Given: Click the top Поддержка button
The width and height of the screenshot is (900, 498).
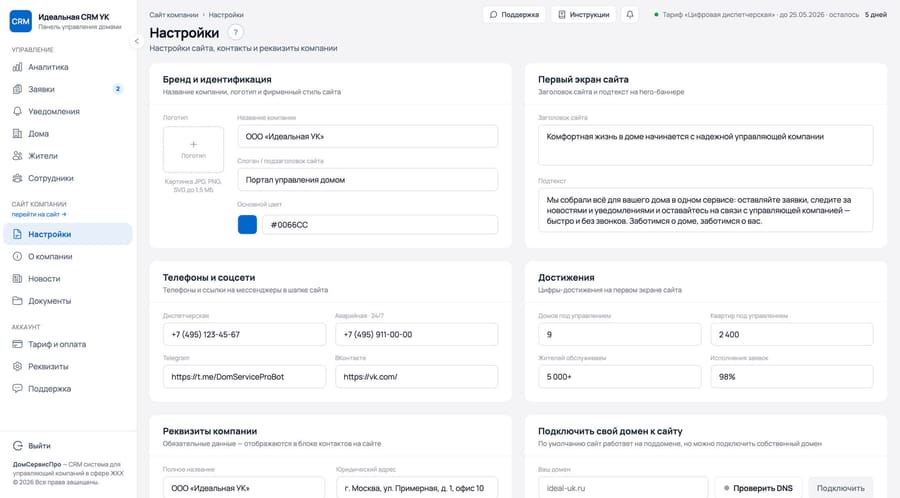Looking at the screenshot, I should coord(514,14).
